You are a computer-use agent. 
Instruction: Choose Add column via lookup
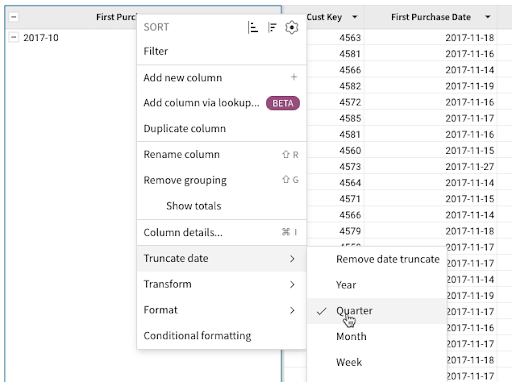pos(221,103)
